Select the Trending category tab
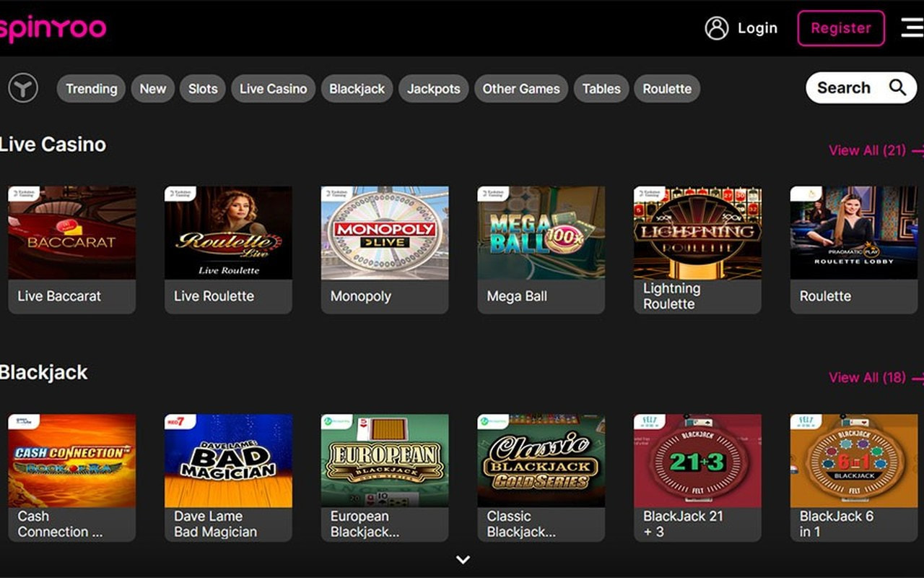This screenshot has height=578, width=924. coord(91,89)
